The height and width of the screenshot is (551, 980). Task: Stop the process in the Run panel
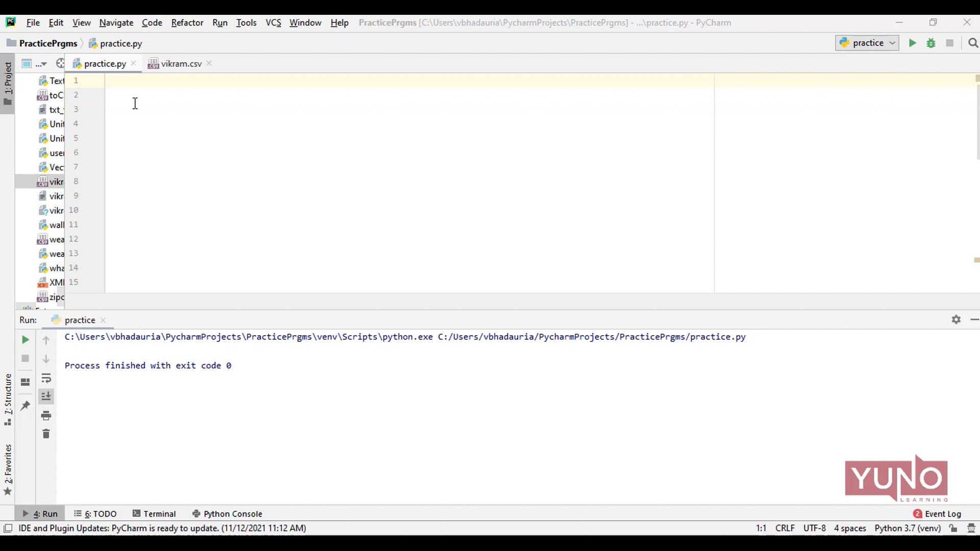point(25,359)
